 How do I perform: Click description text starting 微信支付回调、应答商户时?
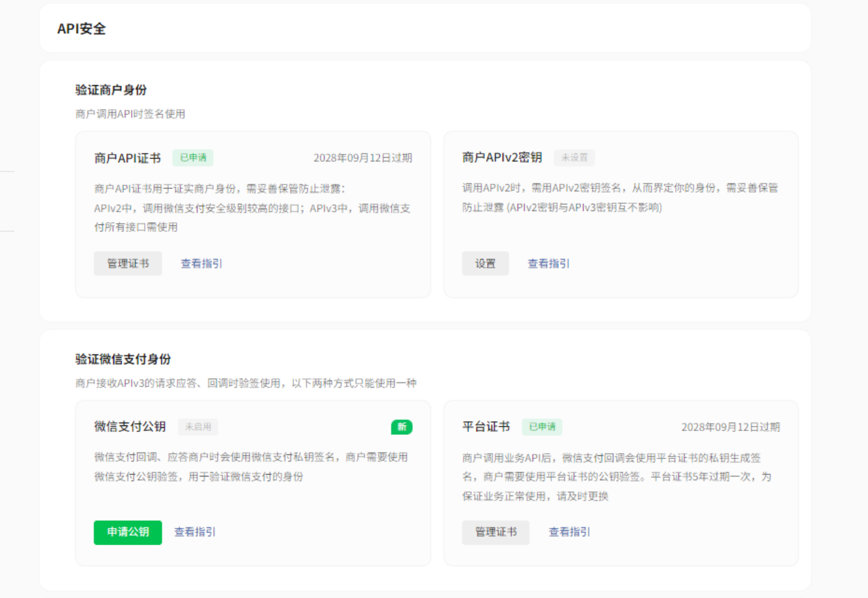point(251,467)
